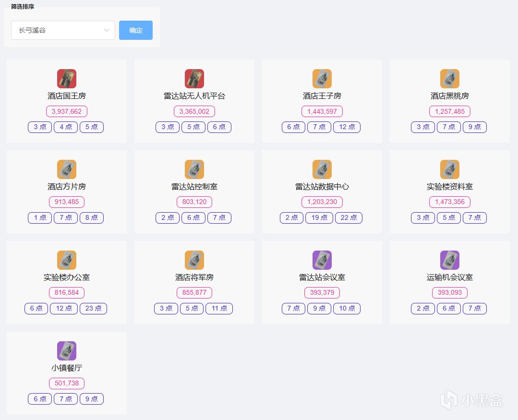Click the 913,485 price tag
Viewport: 518px width, 420px height.
click(67, 202)
